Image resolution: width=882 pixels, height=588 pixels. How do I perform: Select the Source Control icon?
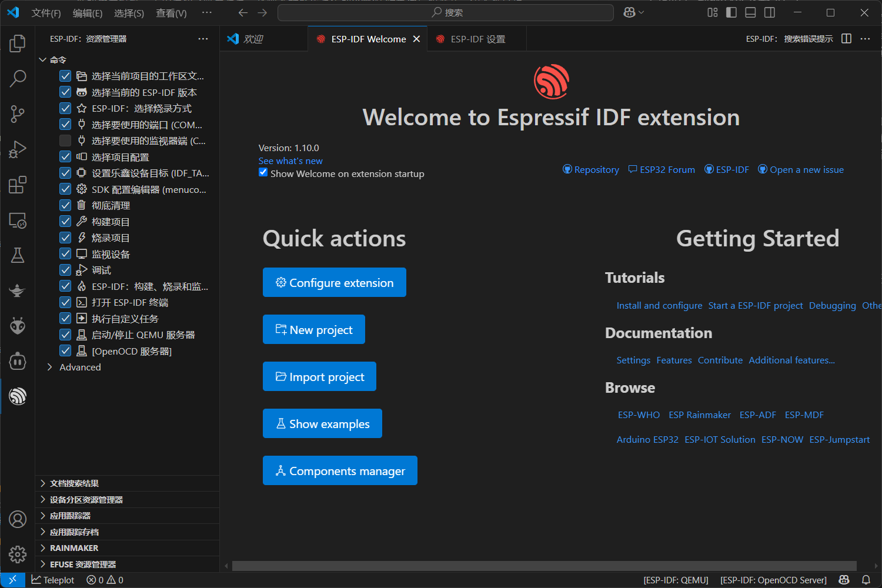coord(17,113)
